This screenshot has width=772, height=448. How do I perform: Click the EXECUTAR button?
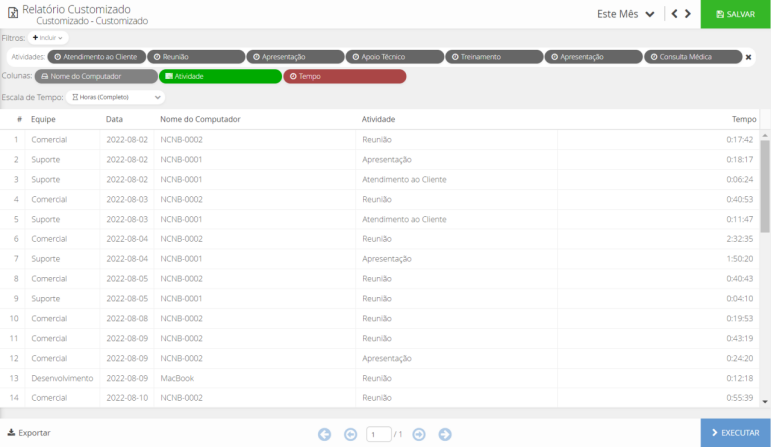(736, 433)
